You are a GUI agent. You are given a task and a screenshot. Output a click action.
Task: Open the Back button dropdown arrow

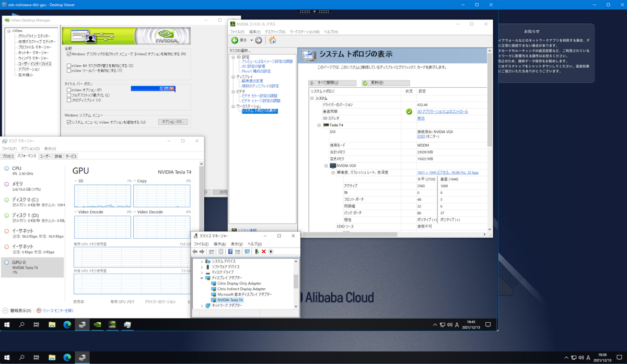pyautogui.click(x=251, y=40)
